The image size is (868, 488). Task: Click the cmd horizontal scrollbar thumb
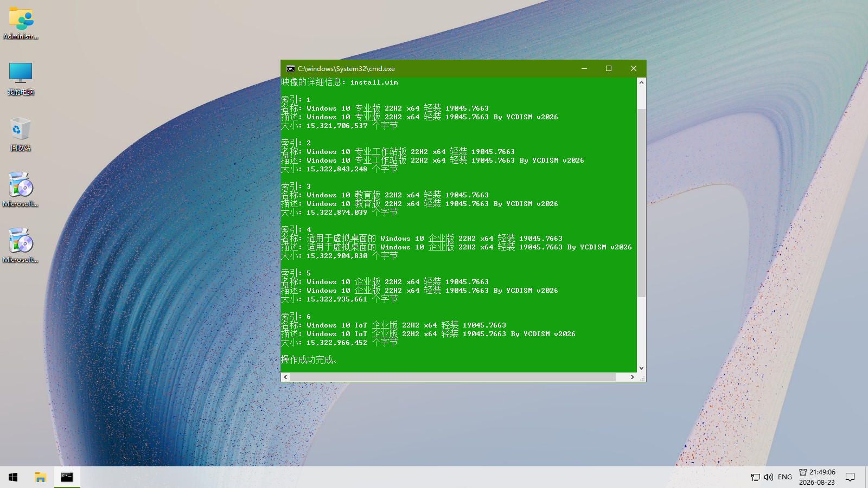[453, 377]
